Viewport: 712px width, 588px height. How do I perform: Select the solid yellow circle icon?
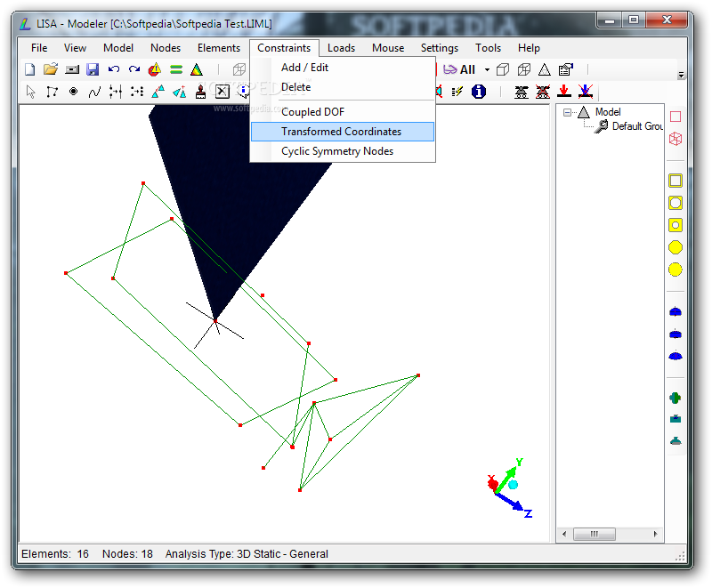click(676, 270)
